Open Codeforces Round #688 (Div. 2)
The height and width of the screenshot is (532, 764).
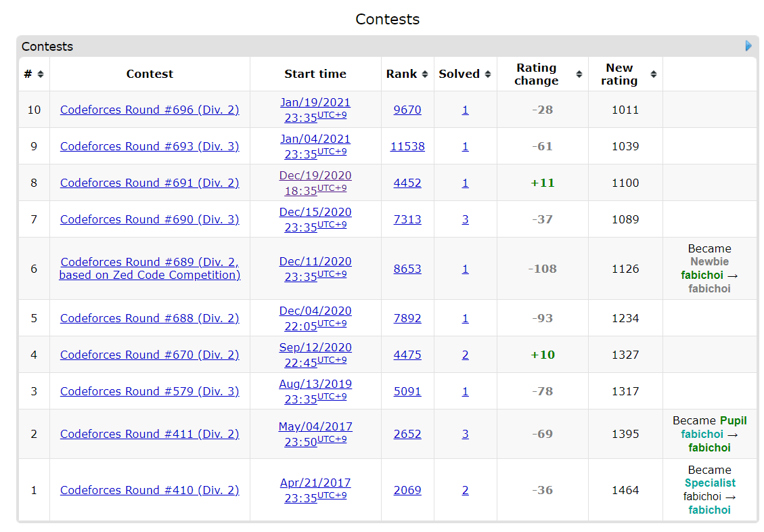[x=150, y=318]
